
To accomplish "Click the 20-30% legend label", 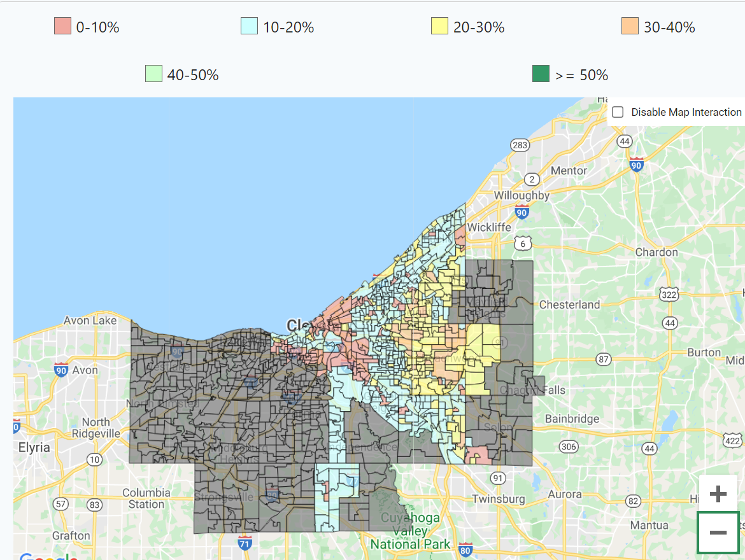I will [x=479, y=27].
